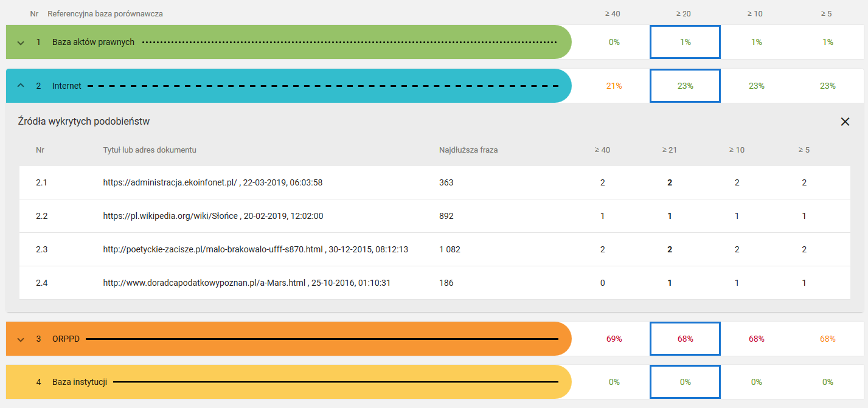Select the Baza instytucji yellow bar

pos(289,382)
